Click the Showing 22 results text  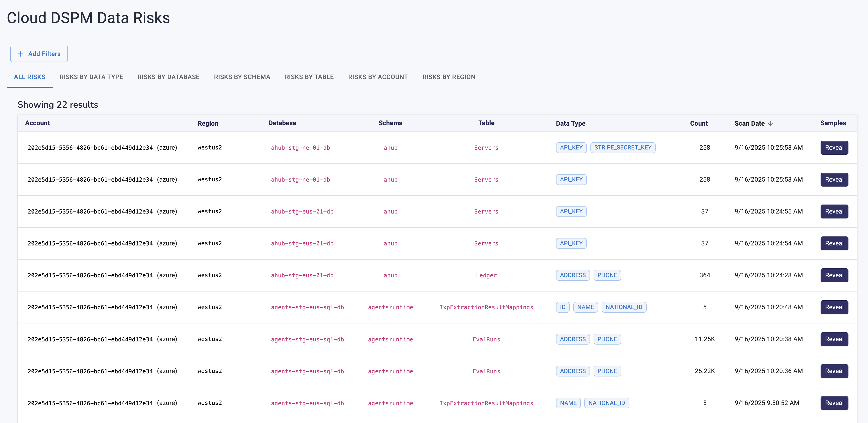(x=58, y=105)
